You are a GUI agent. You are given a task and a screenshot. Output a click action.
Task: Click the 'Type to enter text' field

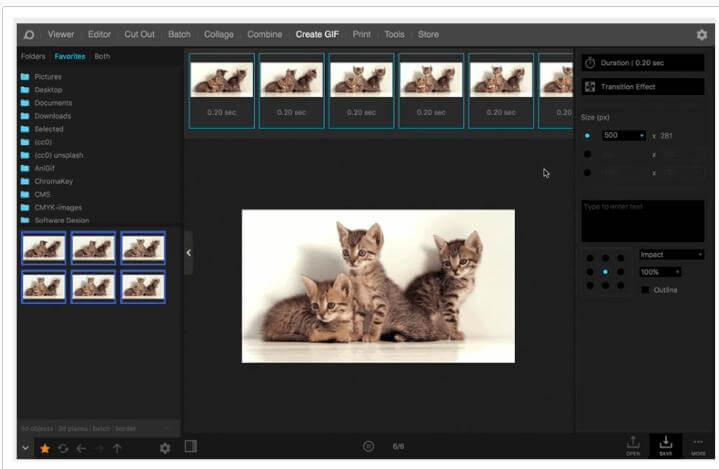(643, 221)
